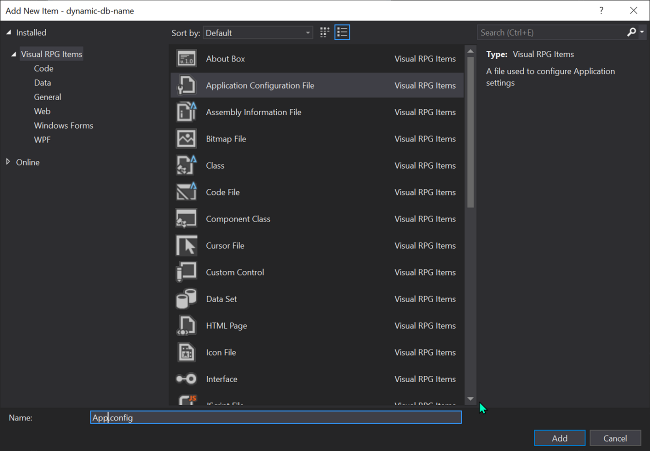This screenshot has width=650, height=451.
Task: Select the About Box item icon
Action: [x=186, y=59]
